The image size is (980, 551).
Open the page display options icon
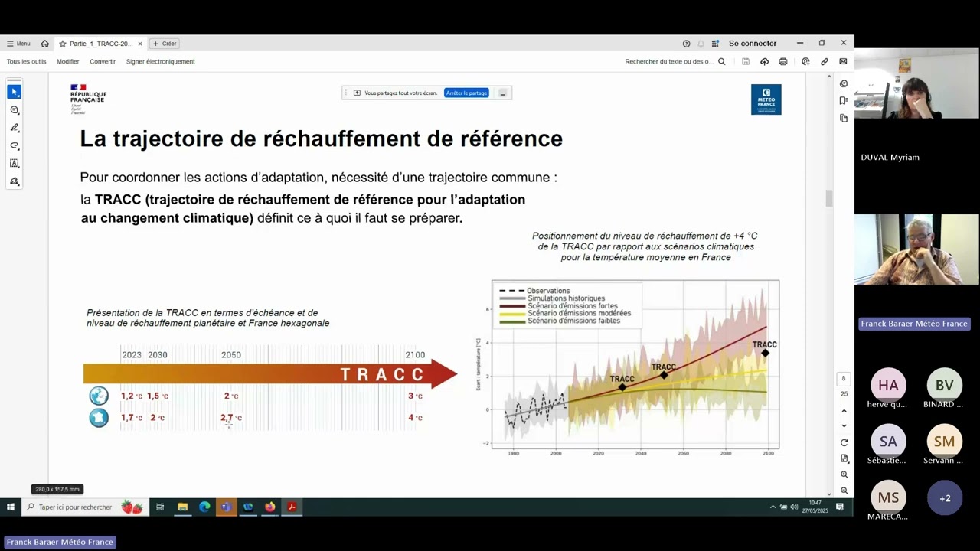[844, 458]
